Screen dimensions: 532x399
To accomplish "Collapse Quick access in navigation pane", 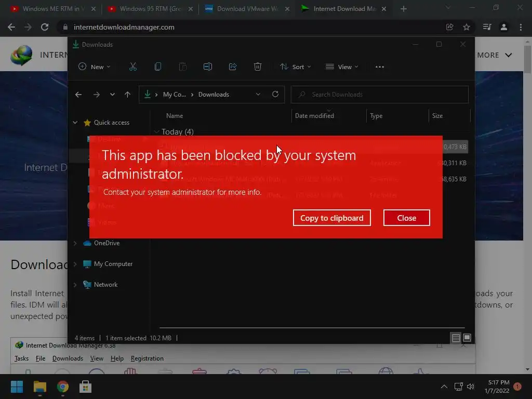I will pos(75,123).
